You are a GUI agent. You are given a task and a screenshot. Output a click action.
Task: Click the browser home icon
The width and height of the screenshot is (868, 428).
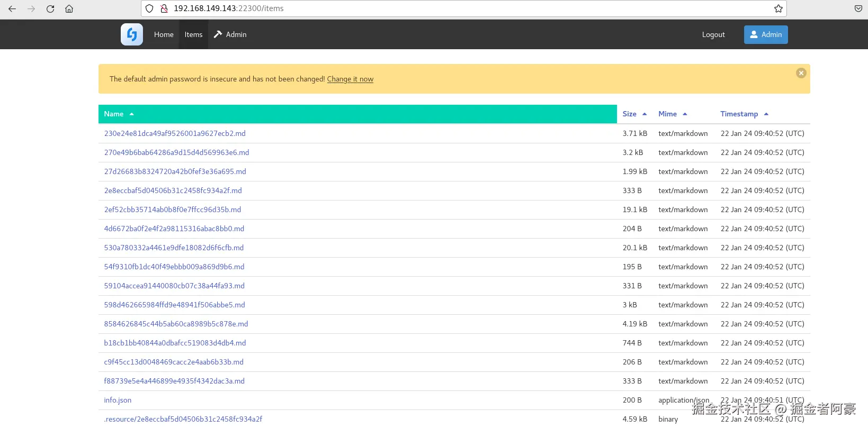[x=69, y=8]
